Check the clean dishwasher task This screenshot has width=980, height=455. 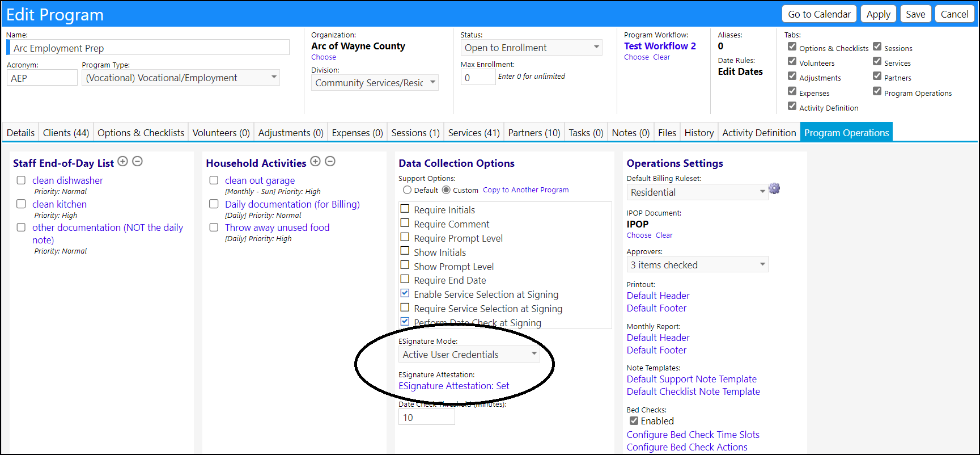(21, 180)
